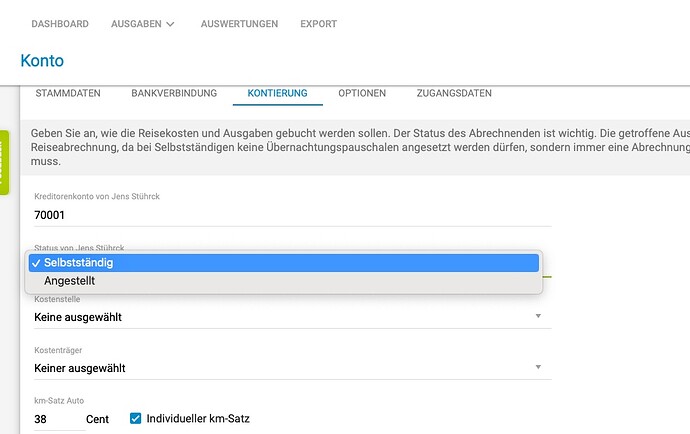
Task: Open the Optionen tab
Action: point(362,93)
